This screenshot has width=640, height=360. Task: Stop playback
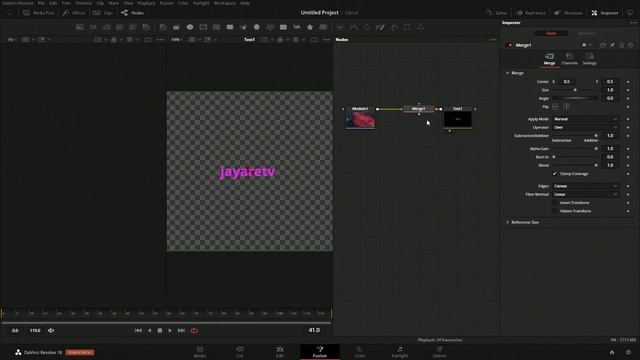(x=160, y=331)
